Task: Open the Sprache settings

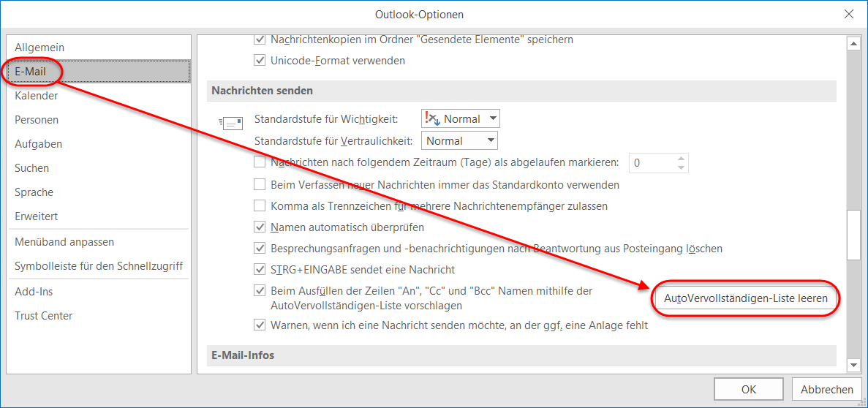Action: tap(99, 192)
